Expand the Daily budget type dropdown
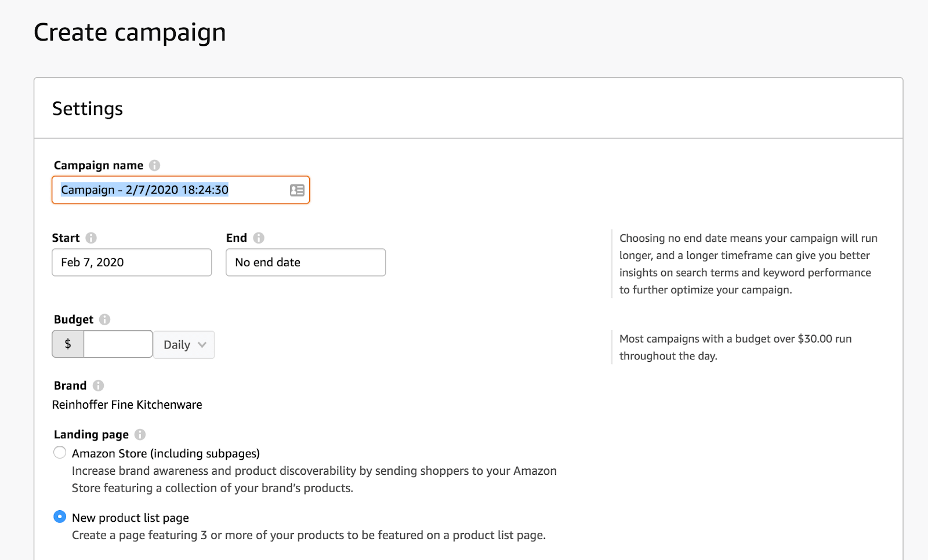Viewport: 928px width, 560px height. 184,345
